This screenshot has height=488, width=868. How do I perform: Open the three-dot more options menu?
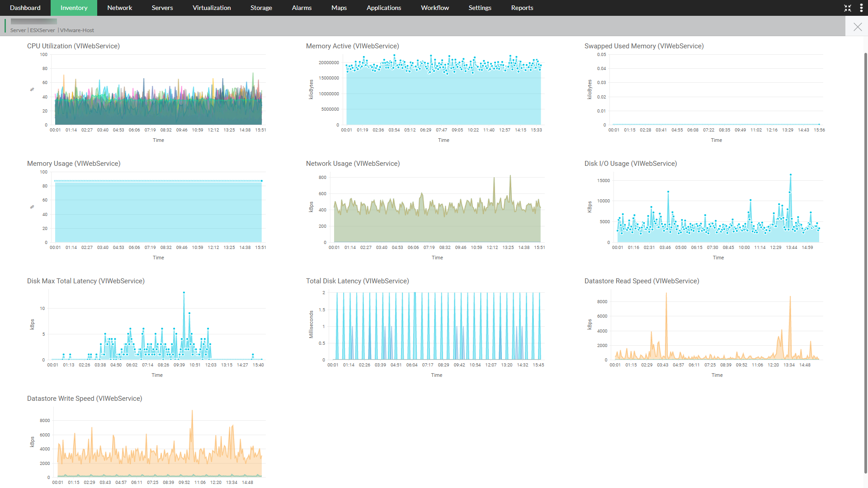click(861, 8)
